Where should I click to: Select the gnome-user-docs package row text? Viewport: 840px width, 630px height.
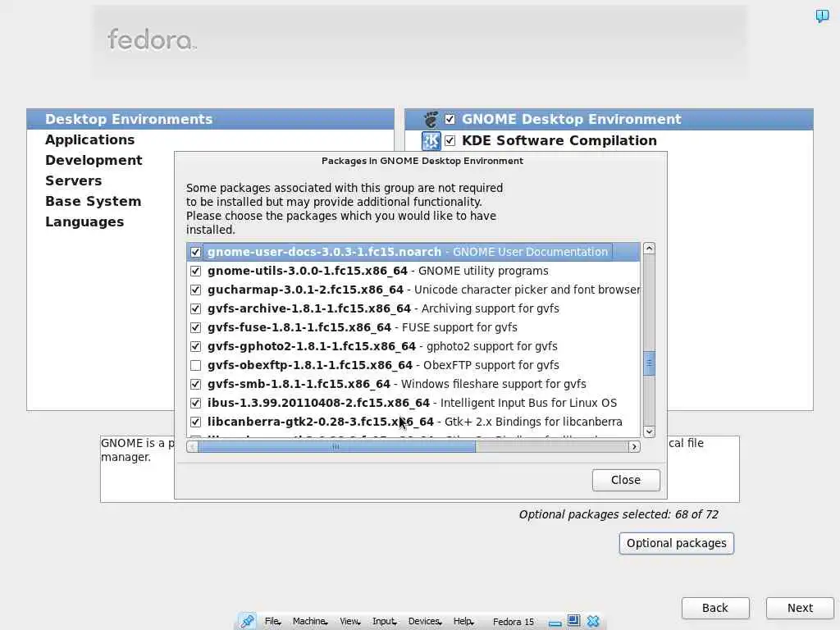pos(408,252)
